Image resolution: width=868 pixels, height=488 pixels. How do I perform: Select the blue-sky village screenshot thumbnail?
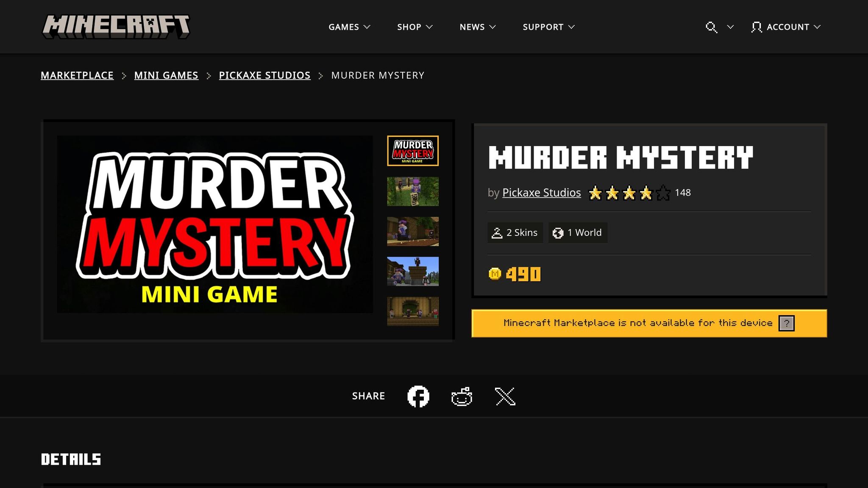click(413, 271)
